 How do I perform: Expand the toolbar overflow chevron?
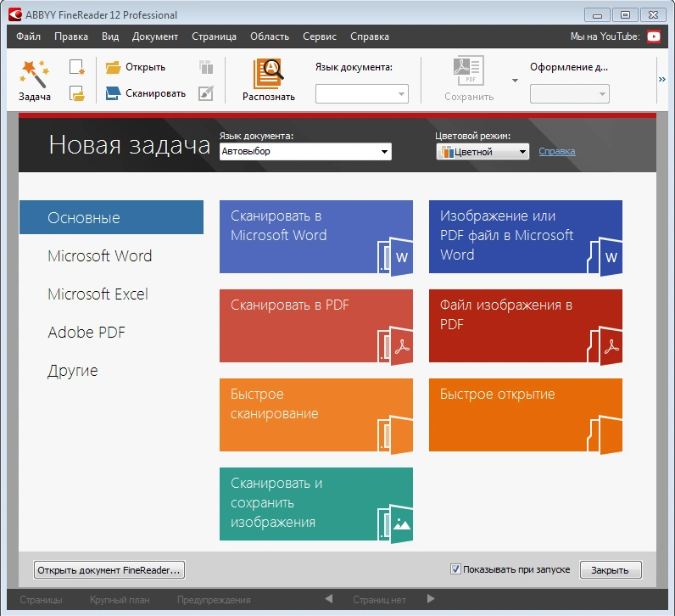tap(662, 79)
